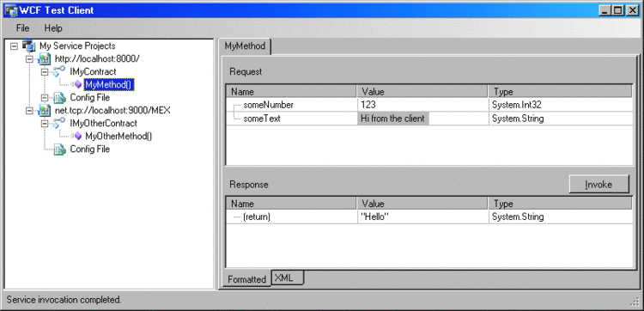Click the purple MyOtherMethod() operation icon
Image resolution: width=644 pixels, height=311 pixels.
(77, 136)
